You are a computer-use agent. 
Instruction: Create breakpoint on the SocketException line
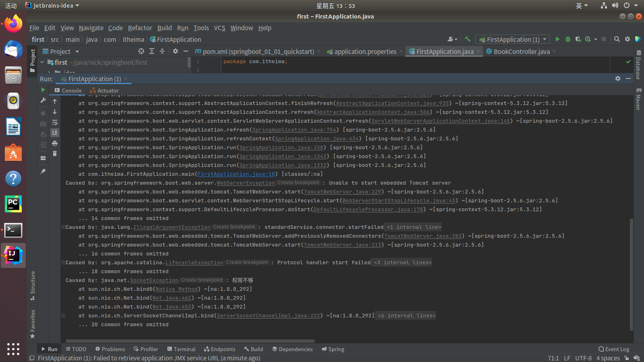pyautogui.click(x=202, y=280)
